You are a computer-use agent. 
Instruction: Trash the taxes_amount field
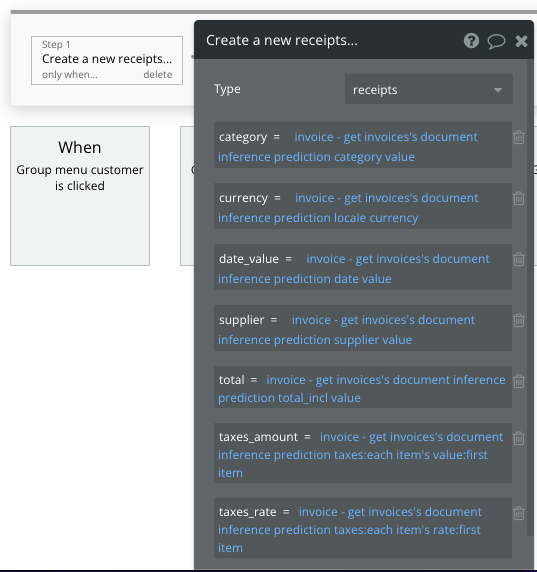(519, 438)
